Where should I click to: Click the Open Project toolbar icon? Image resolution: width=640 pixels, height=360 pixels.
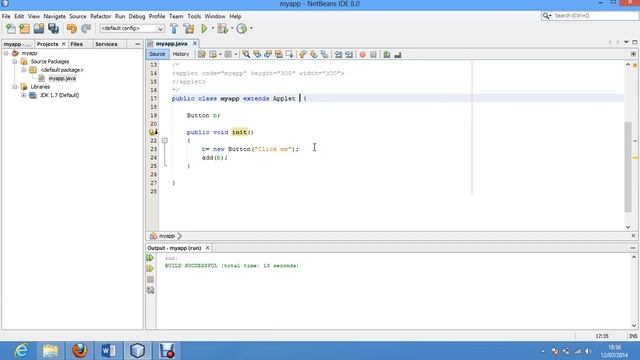(x=39, y=29)
